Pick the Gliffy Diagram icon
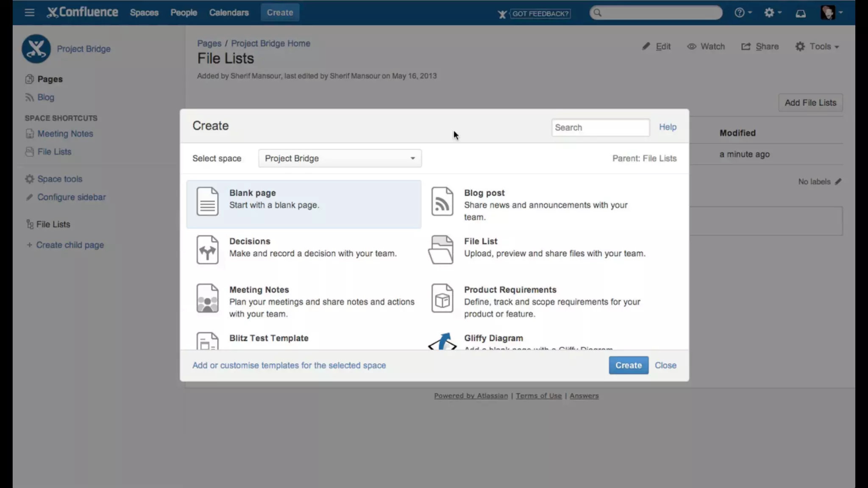This screenshot has height=488, width=868. click(442, 341)
